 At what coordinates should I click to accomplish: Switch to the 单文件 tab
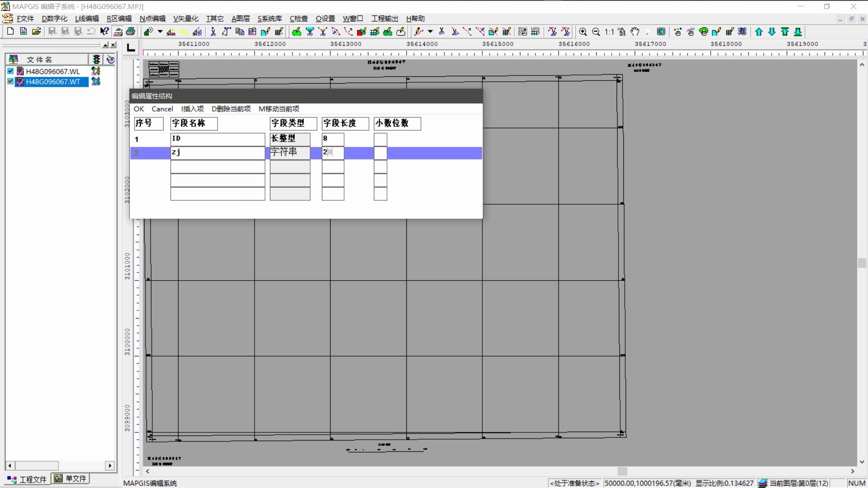(71, 479)
